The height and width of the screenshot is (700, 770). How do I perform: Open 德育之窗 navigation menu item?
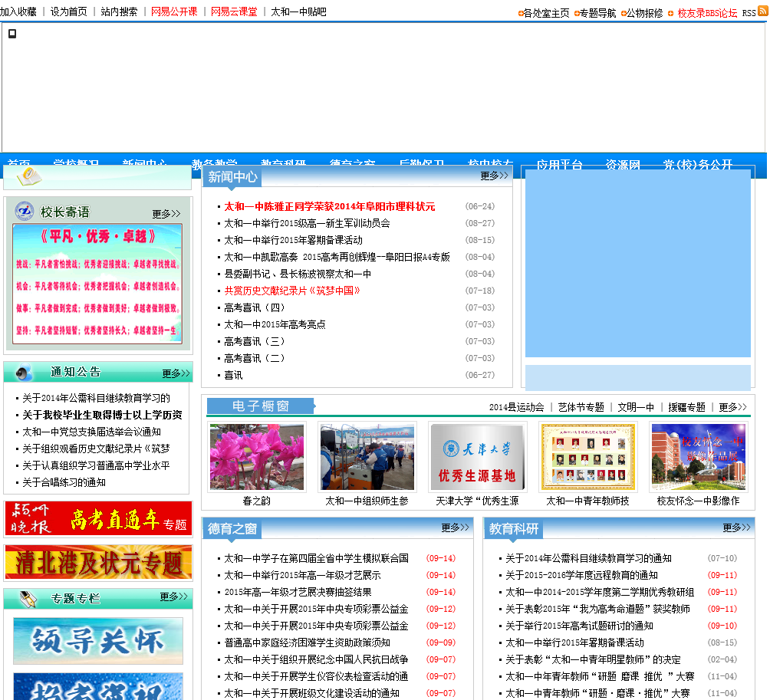coord(352,163)
